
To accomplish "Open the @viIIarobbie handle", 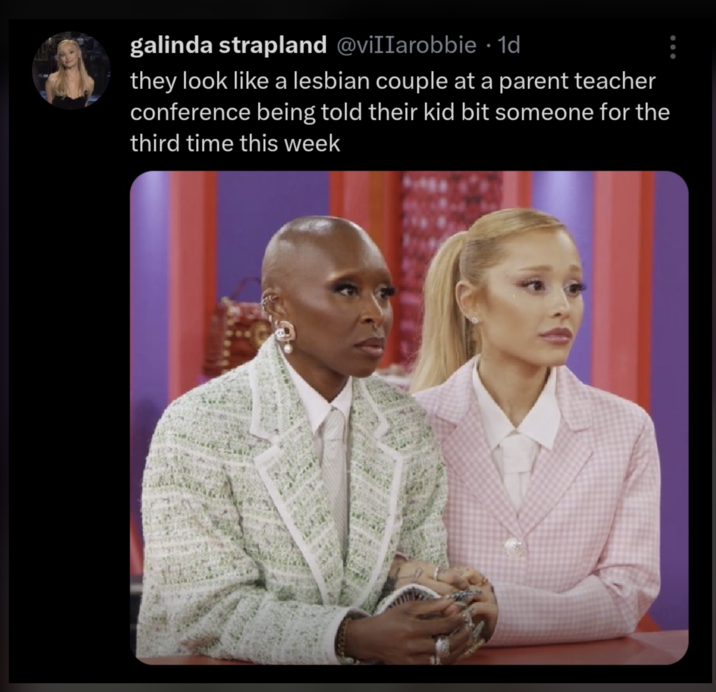I will click(406, 45).
